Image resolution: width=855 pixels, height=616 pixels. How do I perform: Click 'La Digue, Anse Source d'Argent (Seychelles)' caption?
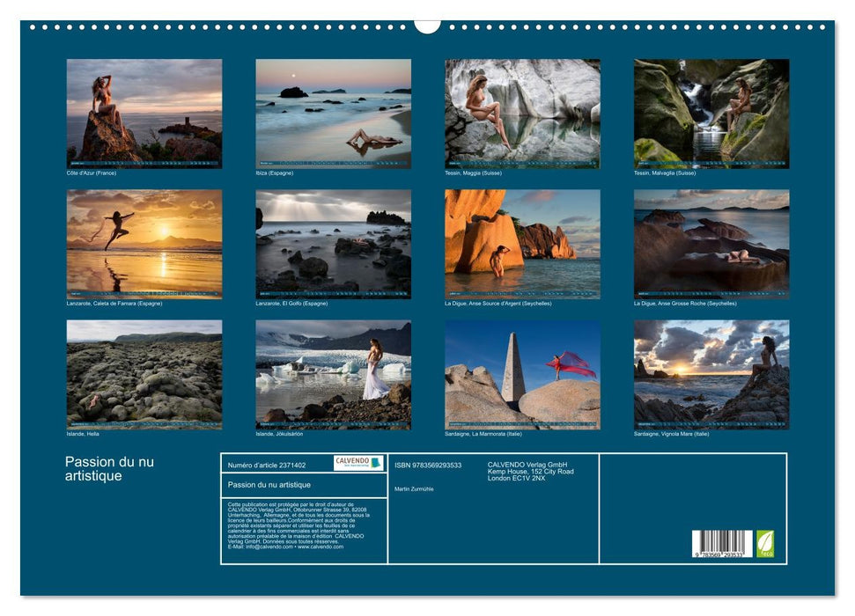(x=498, y=303)
